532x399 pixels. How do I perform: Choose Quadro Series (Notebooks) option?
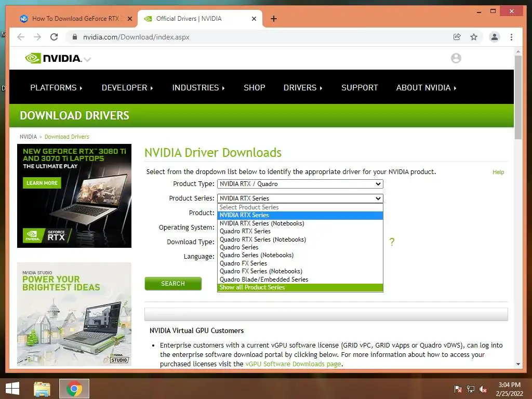tap(300, 255)
